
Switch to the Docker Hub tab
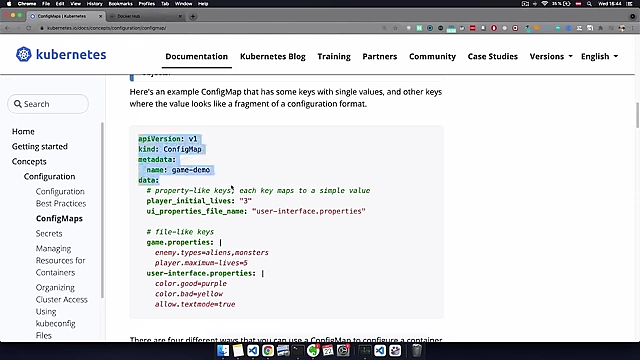145,16
